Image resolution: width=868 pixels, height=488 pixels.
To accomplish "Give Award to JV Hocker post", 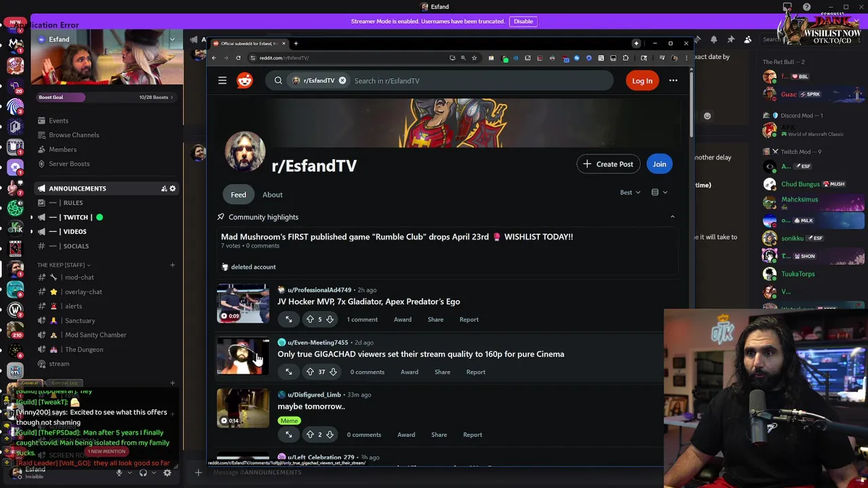I will [403, 319].
